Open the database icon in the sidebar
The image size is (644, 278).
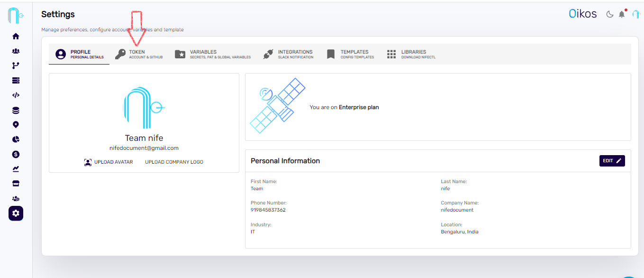[16, 110]
